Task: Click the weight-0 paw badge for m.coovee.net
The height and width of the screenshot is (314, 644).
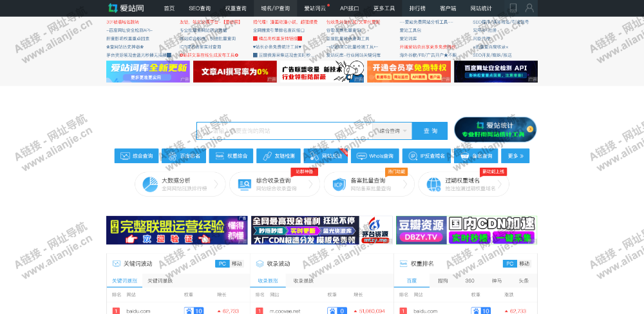Action: click(x=337, y=311)
